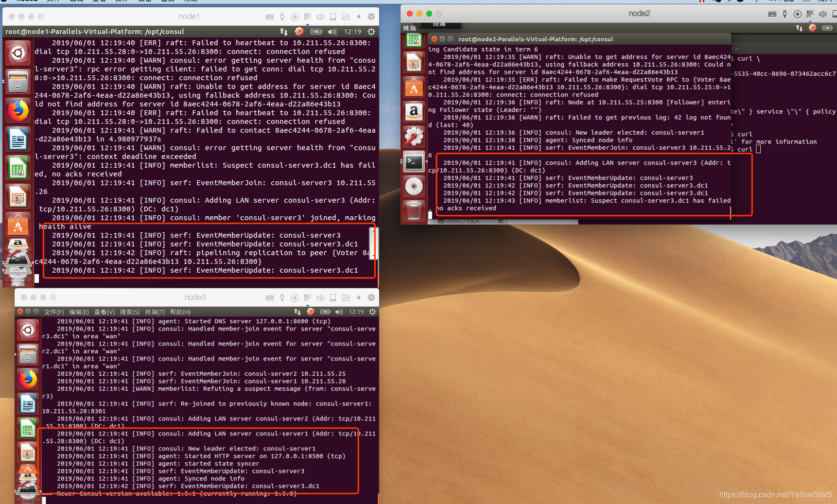This screenshot has width=837, height=504.
Task: Click the CD/DVD icon in node1 title bar
Action: 295,17
